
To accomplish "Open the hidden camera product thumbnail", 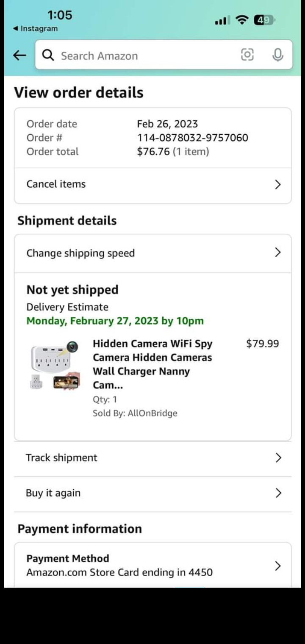I will point(55,365).
